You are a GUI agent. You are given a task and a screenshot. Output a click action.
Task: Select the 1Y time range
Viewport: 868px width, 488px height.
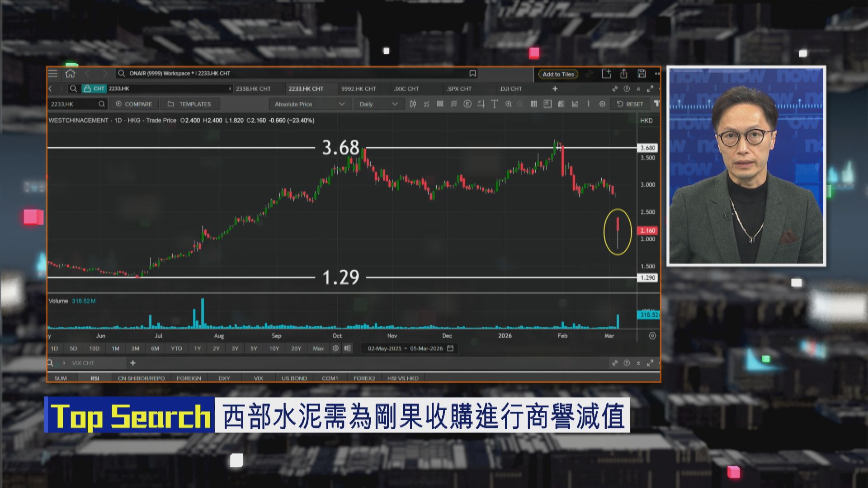197,348
